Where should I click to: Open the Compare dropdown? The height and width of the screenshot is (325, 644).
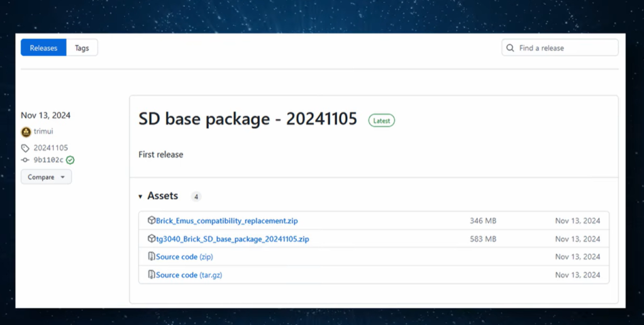point(46,177)
